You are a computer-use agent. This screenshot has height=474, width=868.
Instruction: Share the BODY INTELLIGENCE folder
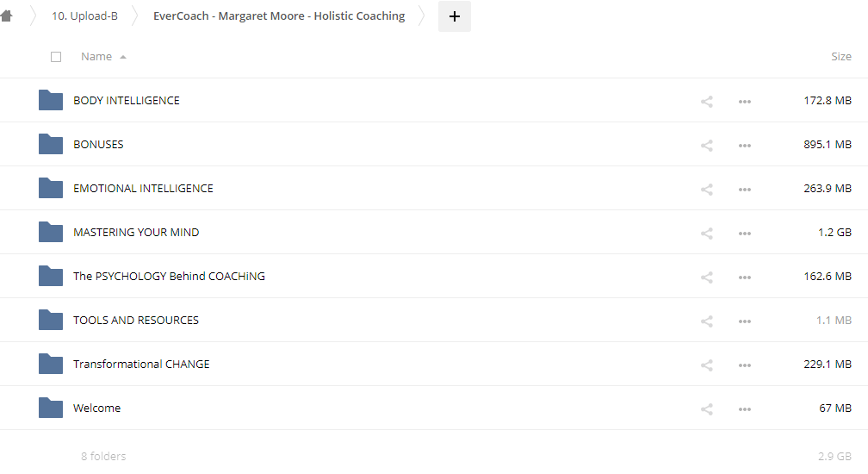707,101
